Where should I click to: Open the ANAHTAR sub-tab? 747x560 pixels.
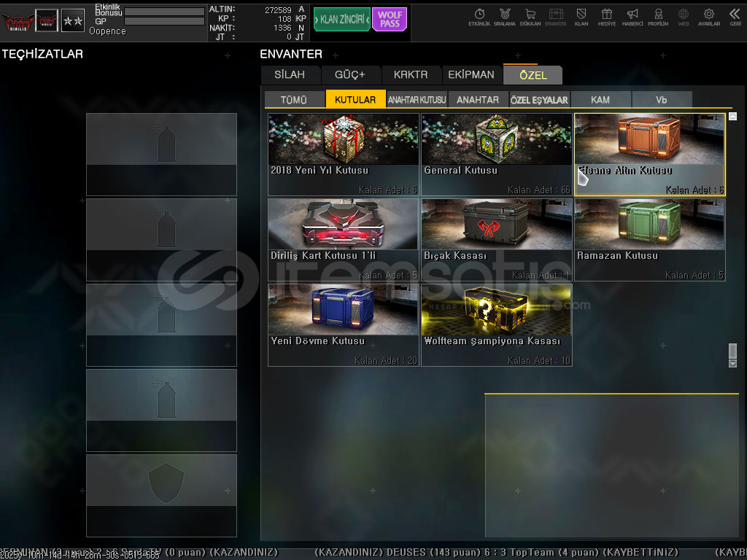[x=478, y=99]
